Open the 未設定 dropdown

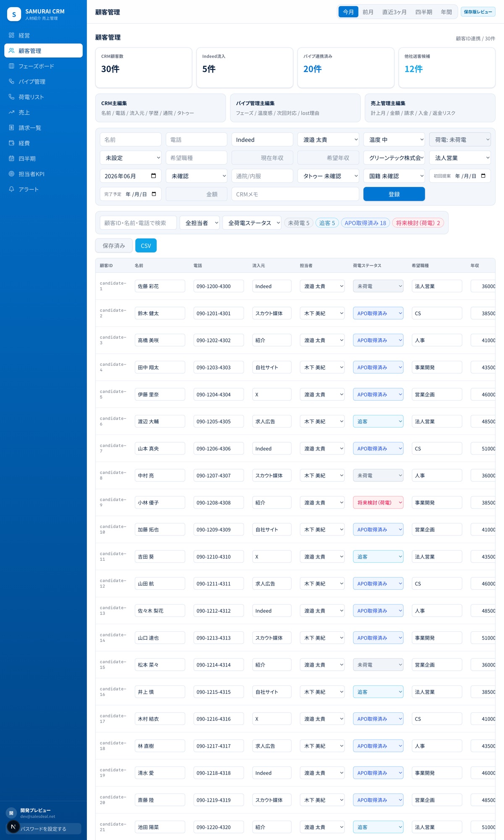[131, 158]
